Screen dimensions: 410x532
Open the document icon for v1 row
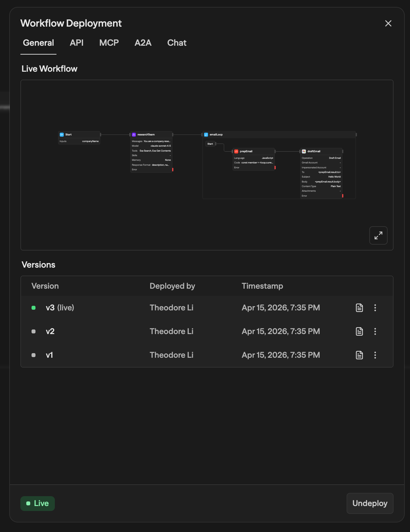[359, 355]
